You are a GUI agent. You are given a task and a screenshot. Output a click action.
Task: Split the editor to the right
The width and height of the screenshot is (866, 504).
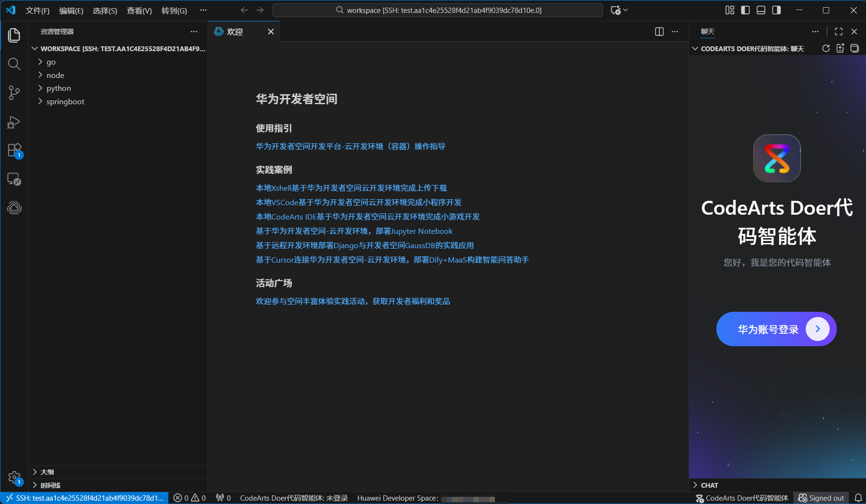tap(659, 32)
